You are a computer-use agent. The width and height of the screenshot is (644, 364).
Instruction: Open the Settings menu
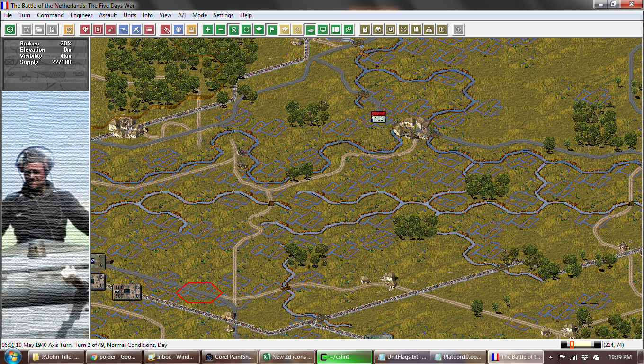coord(224,15)
